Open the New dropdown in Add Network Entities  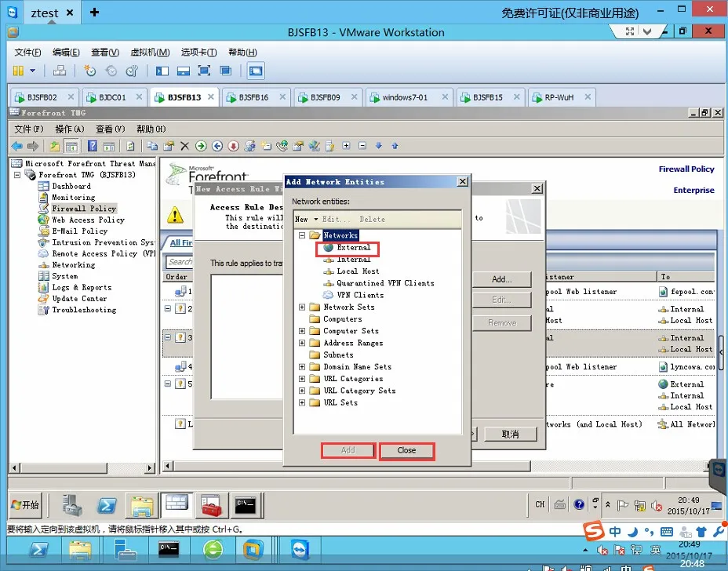point(307,219)
